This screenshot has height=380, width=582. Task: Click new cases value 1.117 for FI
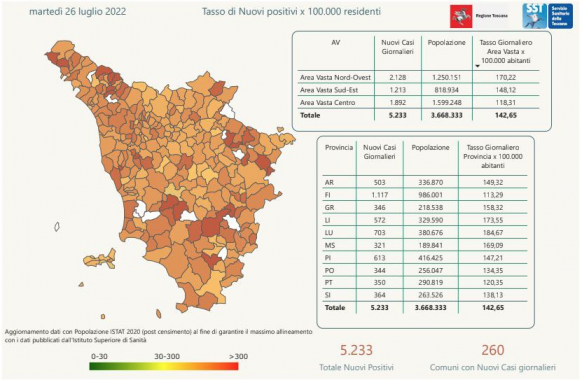click(x=380, y=195)
